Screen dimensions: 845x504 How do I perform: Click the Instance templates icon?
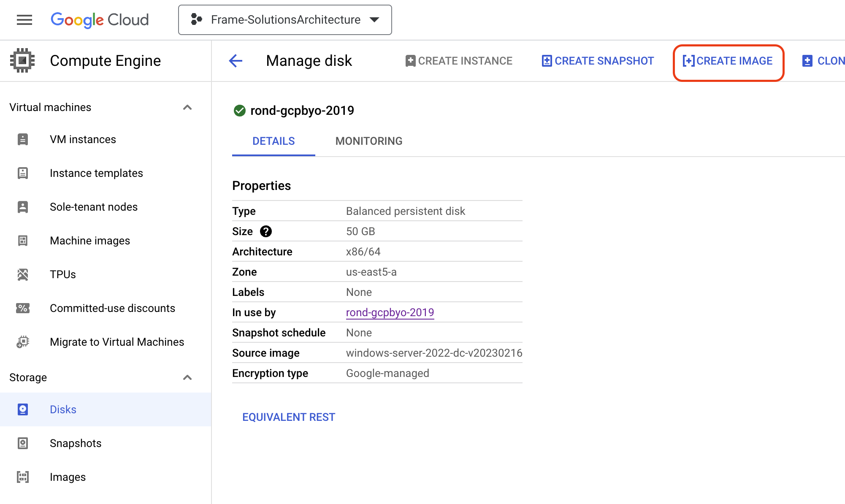coord(22,173)
